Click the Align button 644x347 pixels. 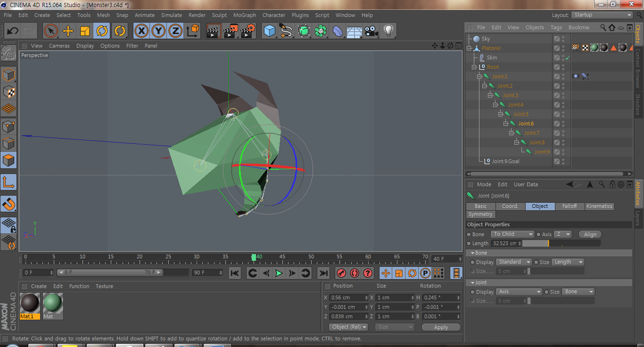(x=590, y=234)
